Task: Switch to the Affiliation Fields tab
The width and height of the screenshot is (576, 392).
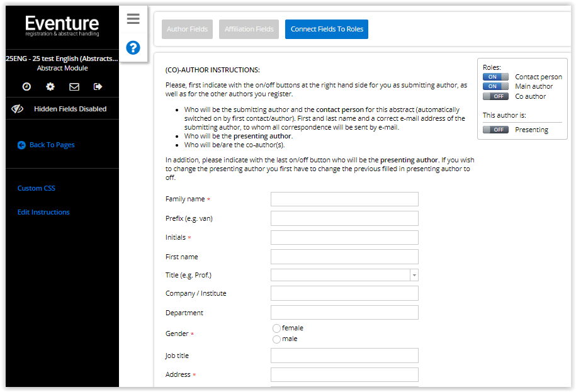Action: tap(249, 29)
